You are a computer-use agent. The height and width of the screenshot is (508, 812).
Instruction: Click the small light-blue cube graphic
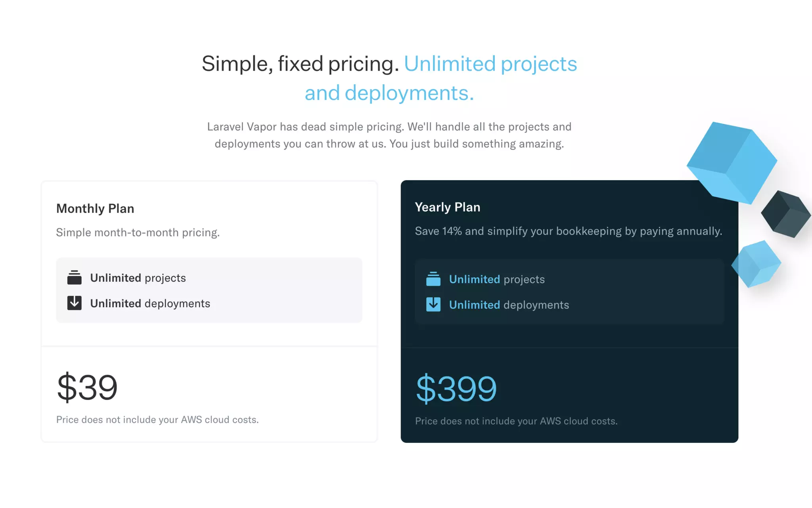tap(756, 264)
